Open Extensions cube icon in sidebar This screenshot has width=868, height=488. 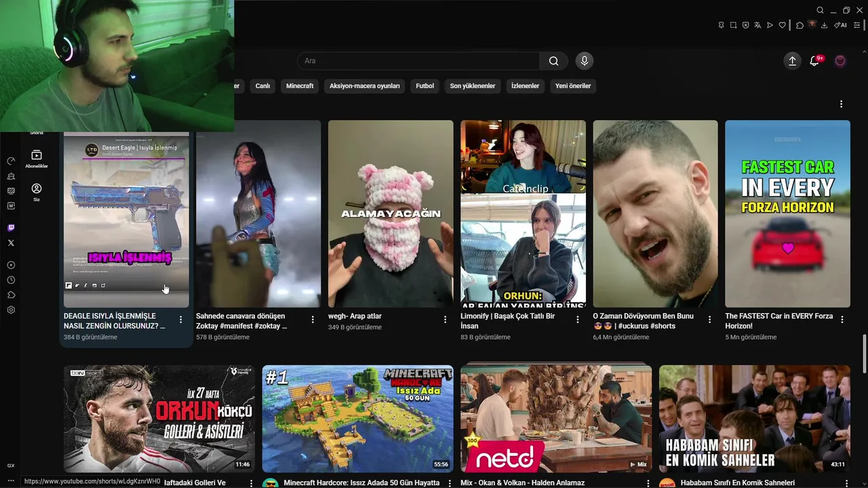point(11,295)
